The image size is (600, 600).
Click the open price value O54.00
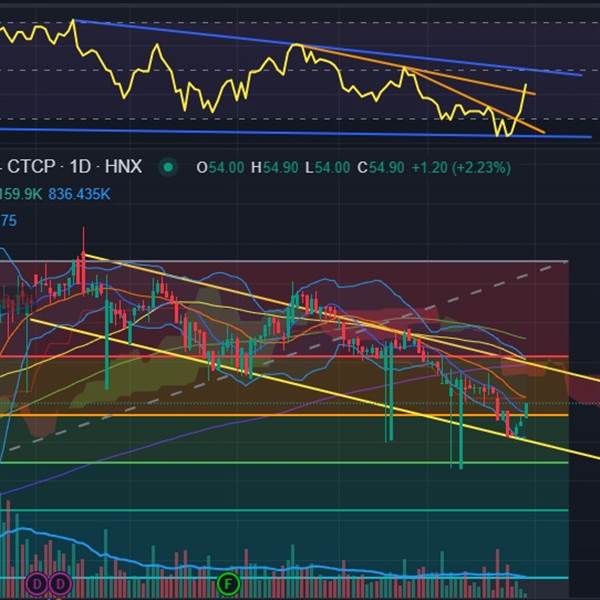[220, 168]
